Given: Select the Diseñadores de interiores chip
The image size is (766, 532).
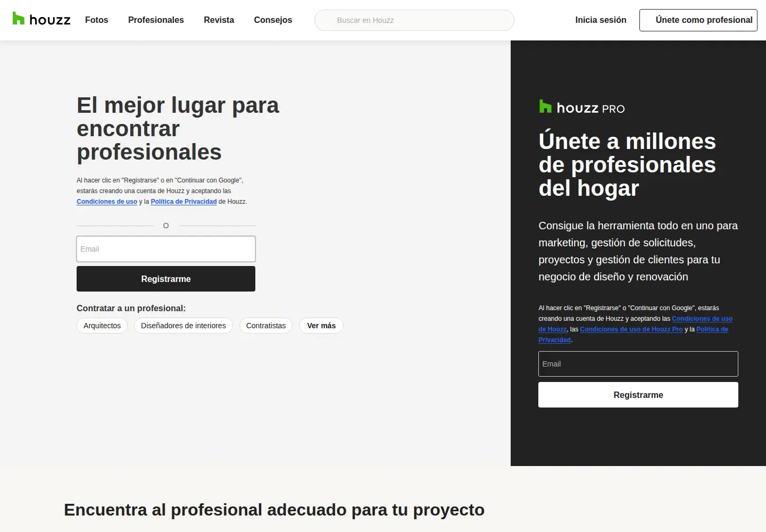Looking at the screenshot, I should pyautogui.click(x=184, y=326).
